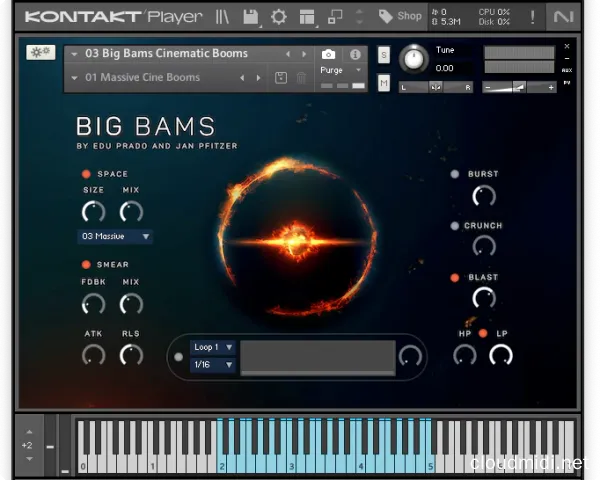Open the workspace layout panel icon
Viewport: 600px width, 480px height.
tap(307, 17)
